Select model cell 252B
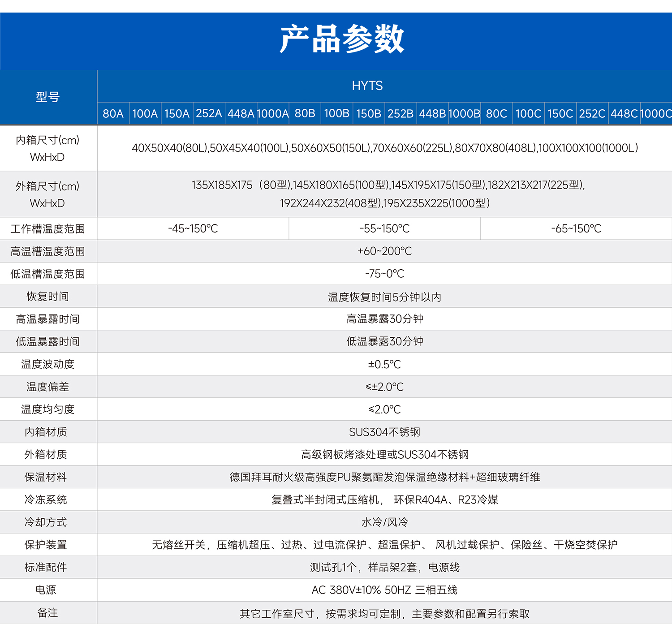Screen dimensions: 672x633 coord(401,113)
